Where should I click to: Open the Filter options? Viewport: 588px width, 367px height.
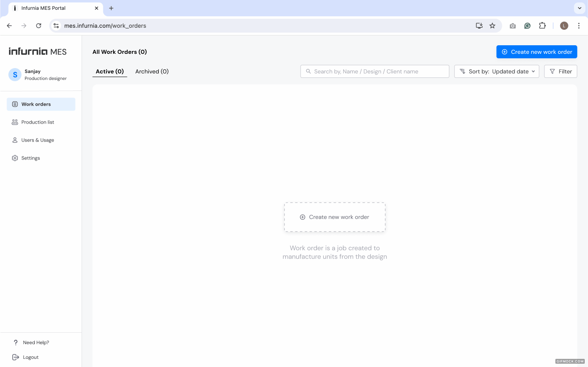(x=561, y=71)
